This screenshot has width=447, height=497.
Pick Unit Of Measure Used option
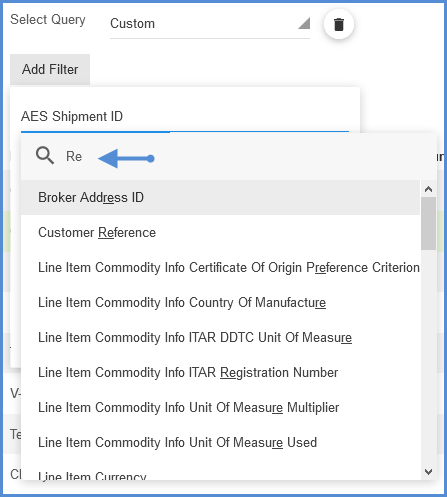220,442
